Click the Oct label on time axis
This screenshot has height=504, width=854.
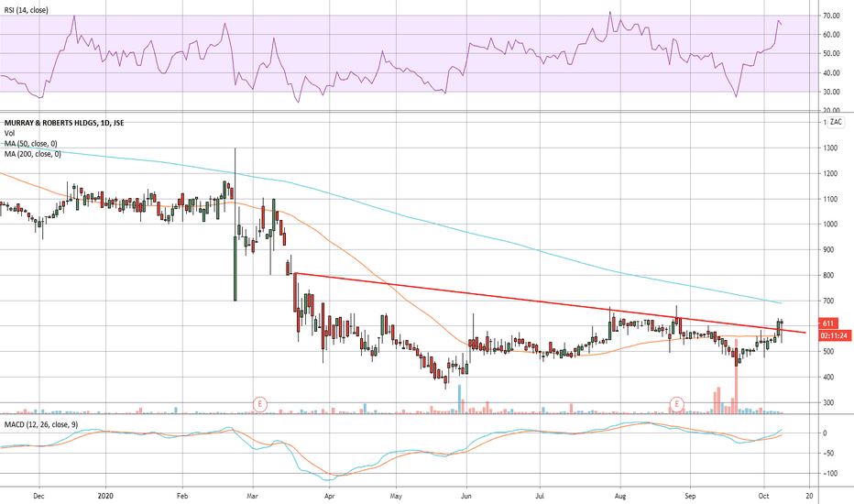(763, 497)
